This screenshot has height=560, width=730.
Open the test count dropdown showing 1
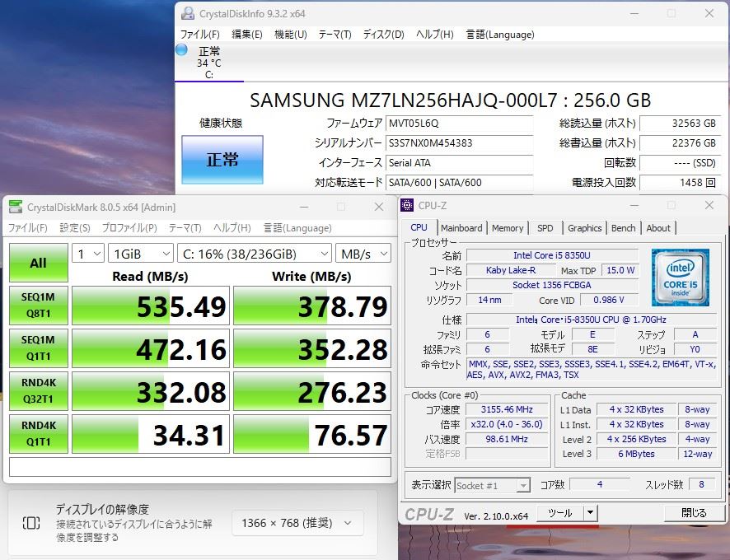88,254
